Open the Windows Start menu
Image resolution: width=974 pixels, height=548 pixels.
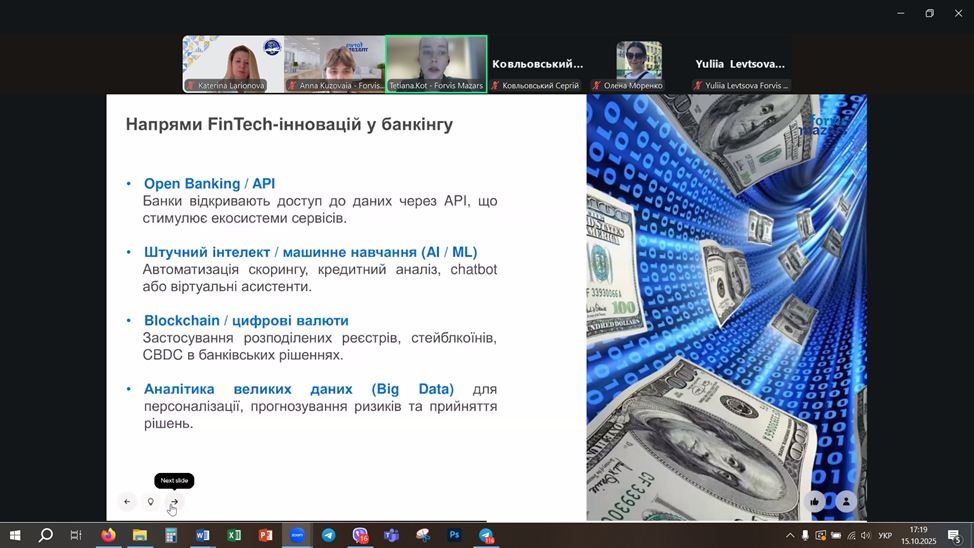pos(15,536)
